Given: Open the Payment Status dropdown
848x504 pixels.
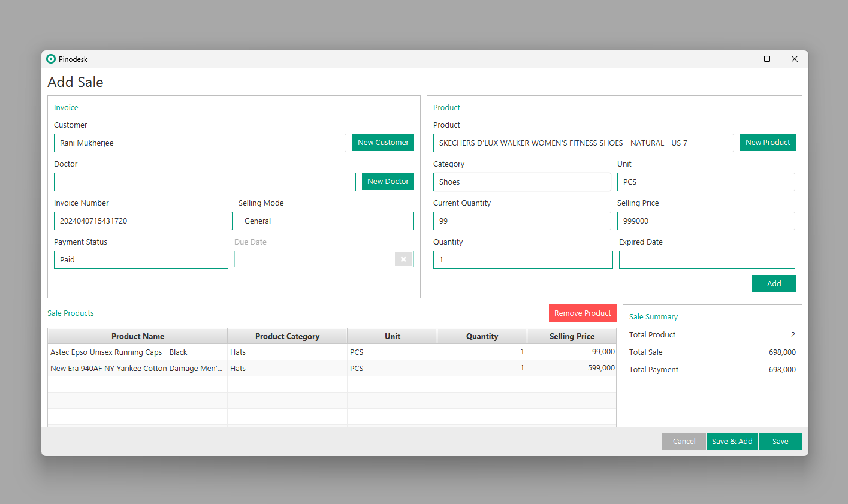Looking at the screenshot, I should 141,260.
